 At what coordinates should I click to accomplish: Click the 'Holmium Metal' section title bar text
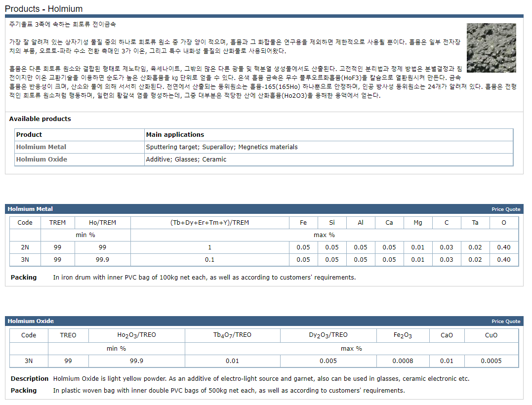[30, 209]
